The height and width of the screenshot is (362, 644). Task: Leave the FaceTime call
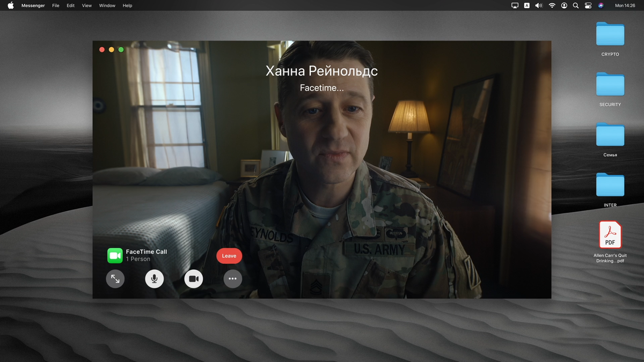coord(229,256)
